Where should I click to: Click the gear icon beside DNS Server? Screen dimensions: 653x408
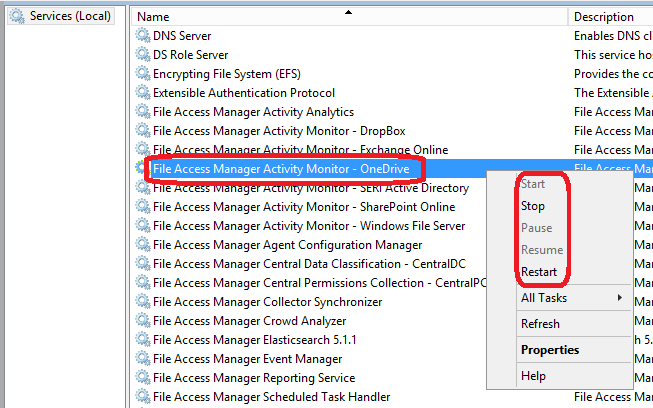pyautogui.click(x=143, y=36)
